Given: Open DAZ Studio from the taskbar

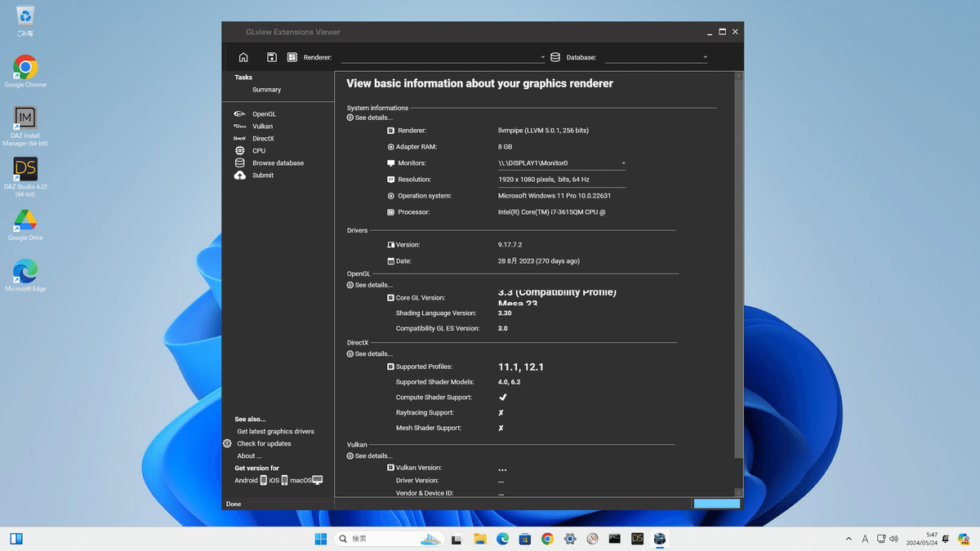Looking at the screenshot, I should coord(637,539).
